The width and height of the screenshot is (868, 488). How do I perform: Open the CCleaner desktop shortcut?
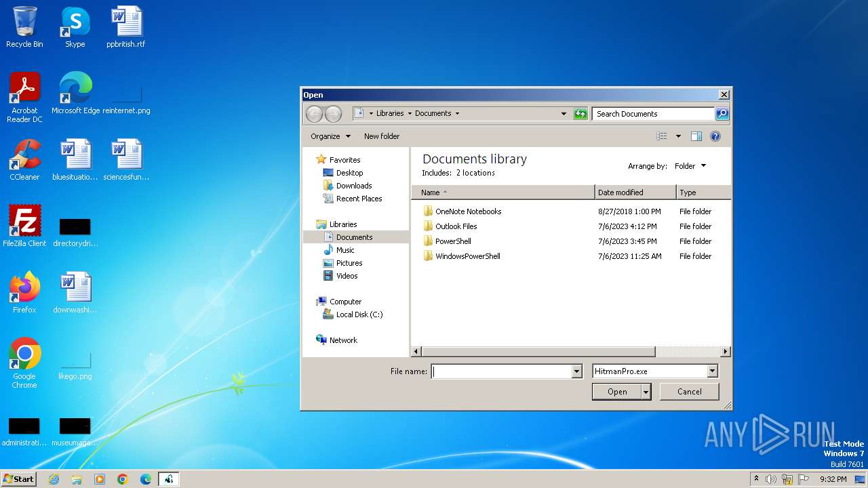click(x=24, y=159)
